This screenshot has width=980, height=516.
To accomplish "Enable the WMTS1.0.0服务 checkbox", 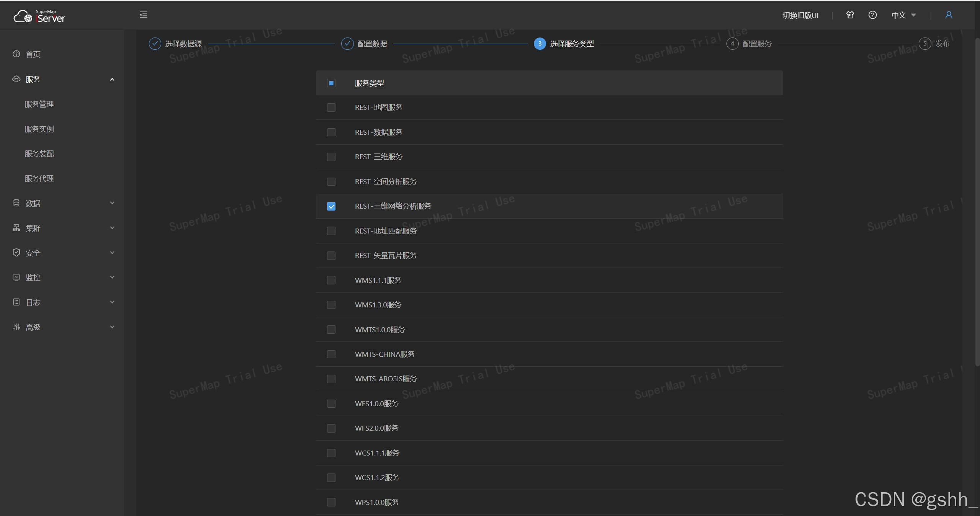I will pyautogui.click(x=331, y=330).
